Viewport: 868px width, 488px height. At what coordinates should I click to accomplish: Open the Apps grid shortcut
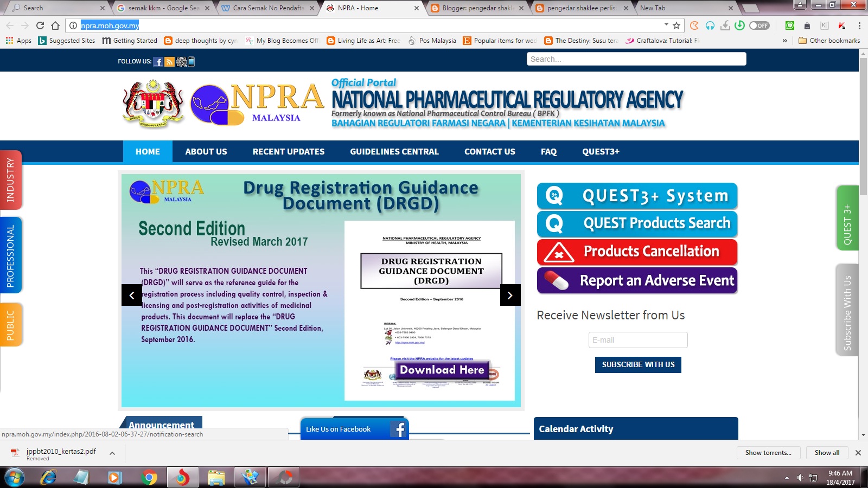(18, 41)
